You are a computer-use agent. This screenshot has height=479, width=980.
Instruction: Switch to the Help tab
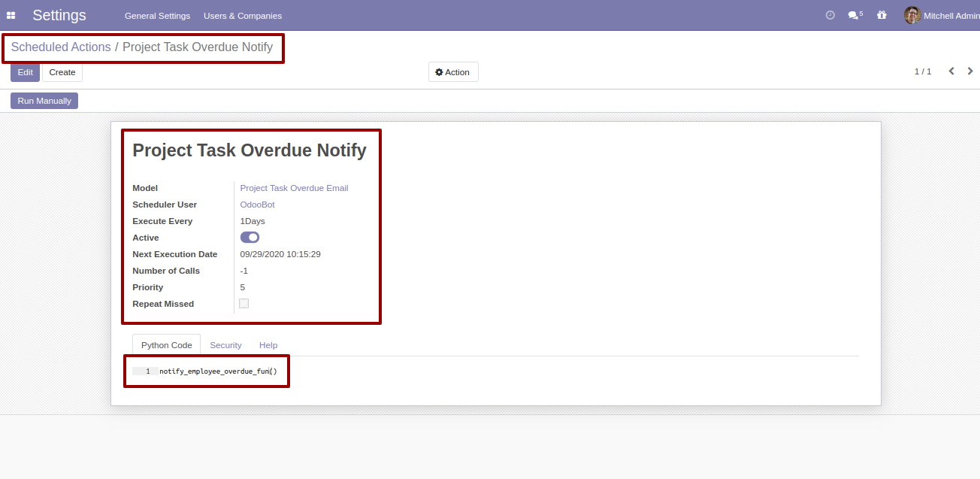[268, 345]
